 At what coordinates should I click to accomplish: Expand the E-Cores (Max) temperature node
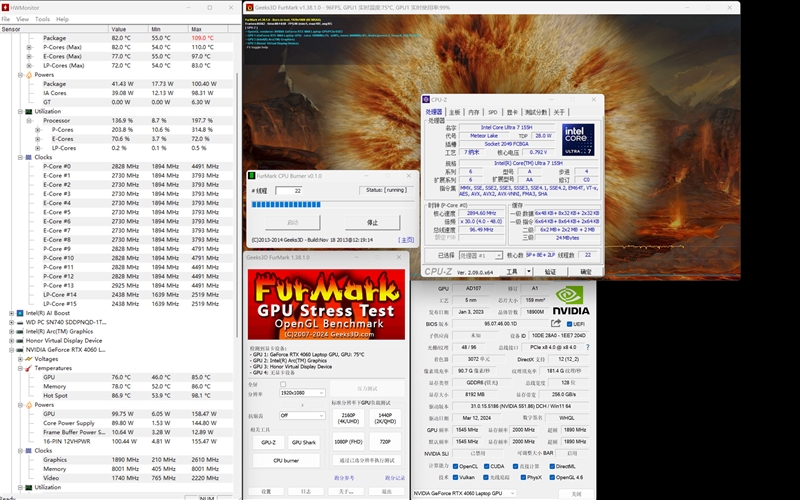click(x=29, y=56)
